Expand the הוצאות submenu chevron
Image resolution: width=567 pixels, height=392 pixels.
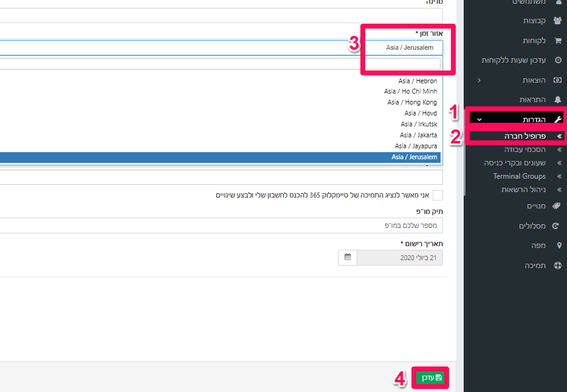479,80
